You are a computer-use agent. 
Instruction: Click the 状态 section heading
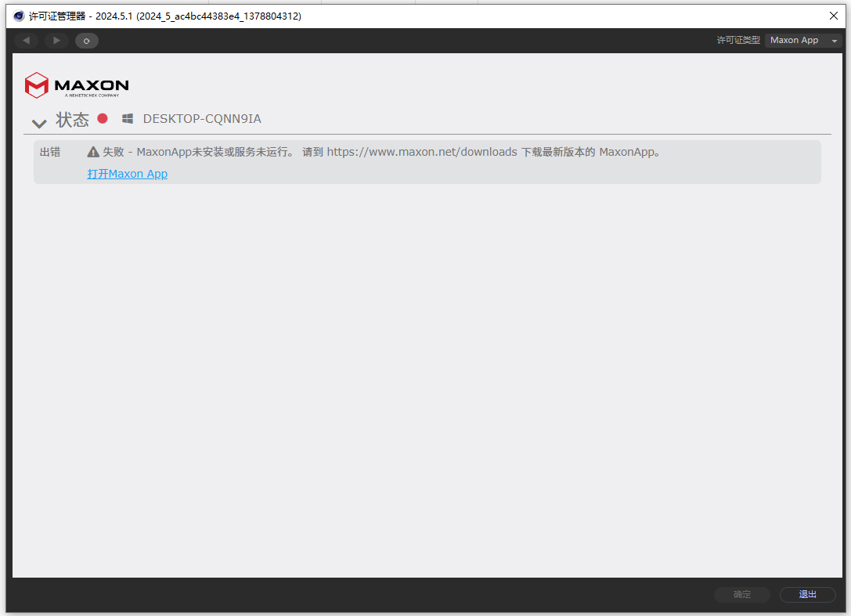pos(72,120)
